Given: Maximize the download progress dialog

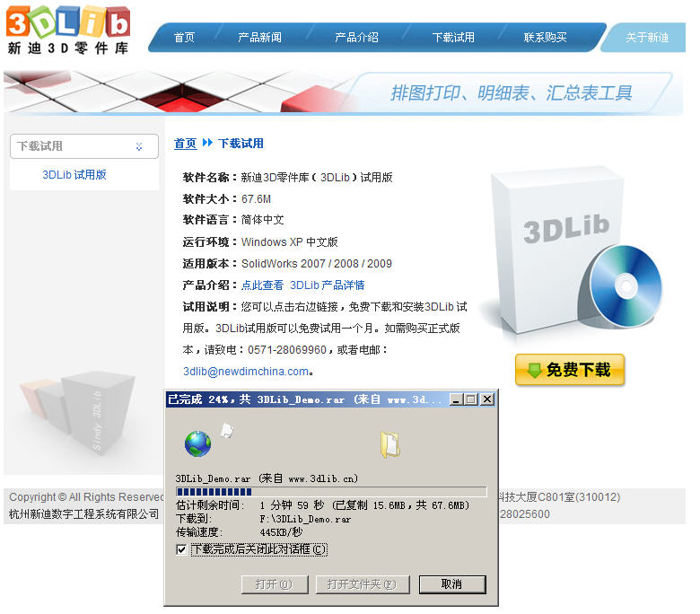Looking at the screenshot, I should (x=470, y=399).
